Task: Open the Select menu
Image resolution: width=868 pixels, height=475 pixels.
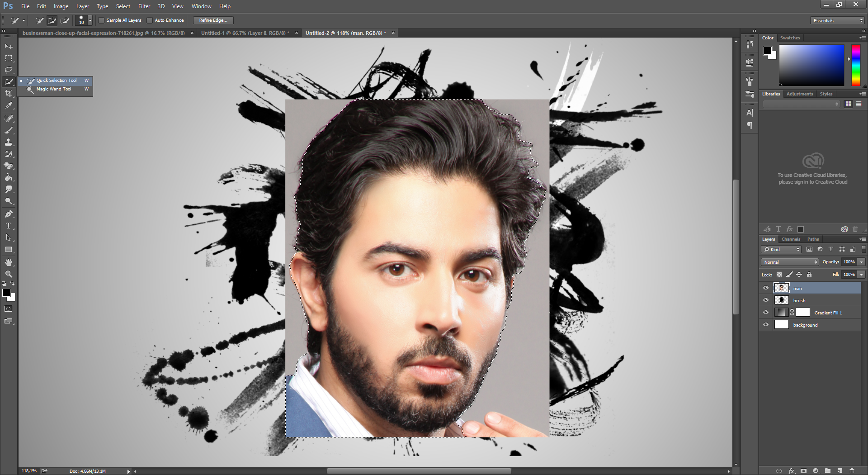Action: [123, 6]
